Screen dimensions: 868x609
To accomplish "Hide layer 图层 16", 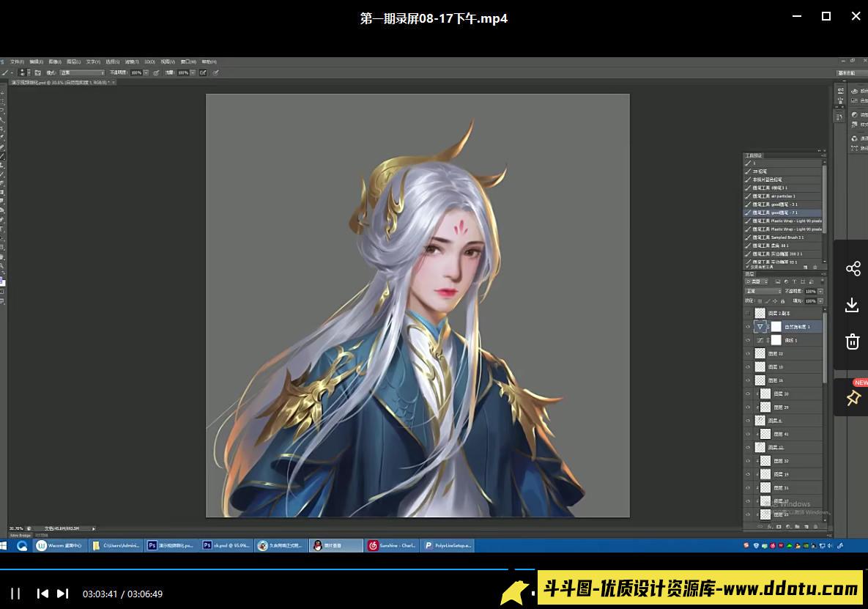I will click(x=749, y=380).
